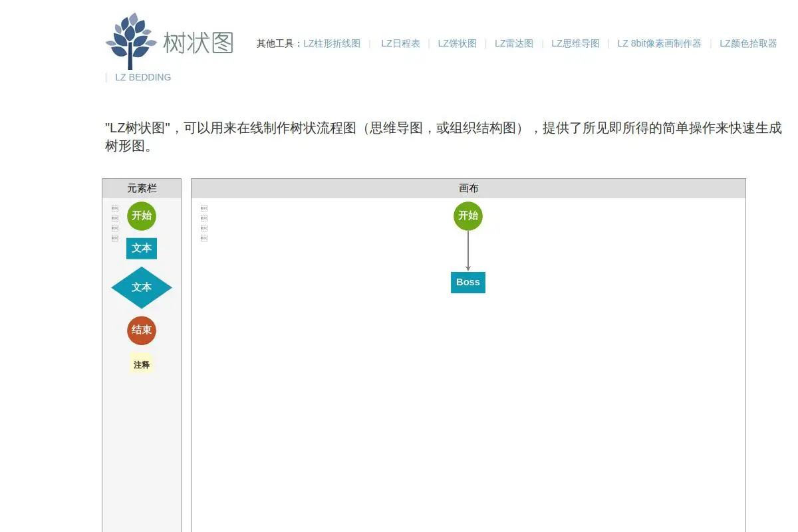Screen dimensions: 798x532
Task: Select the red 结束 circle element
Action: [x=141, y=331]
